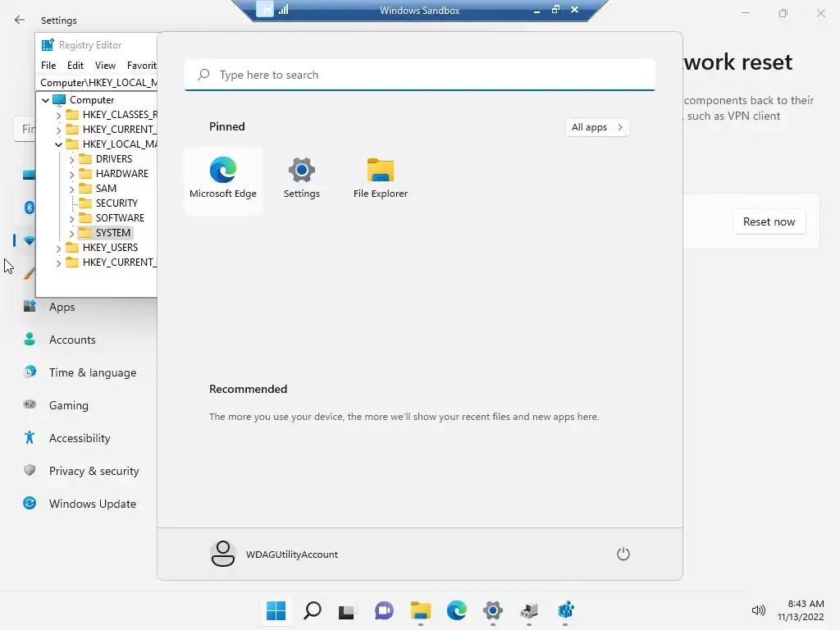Open Microsoft Edge from the taskbar
The width and height of the screenshot is (840, 630).
(456, 610)
